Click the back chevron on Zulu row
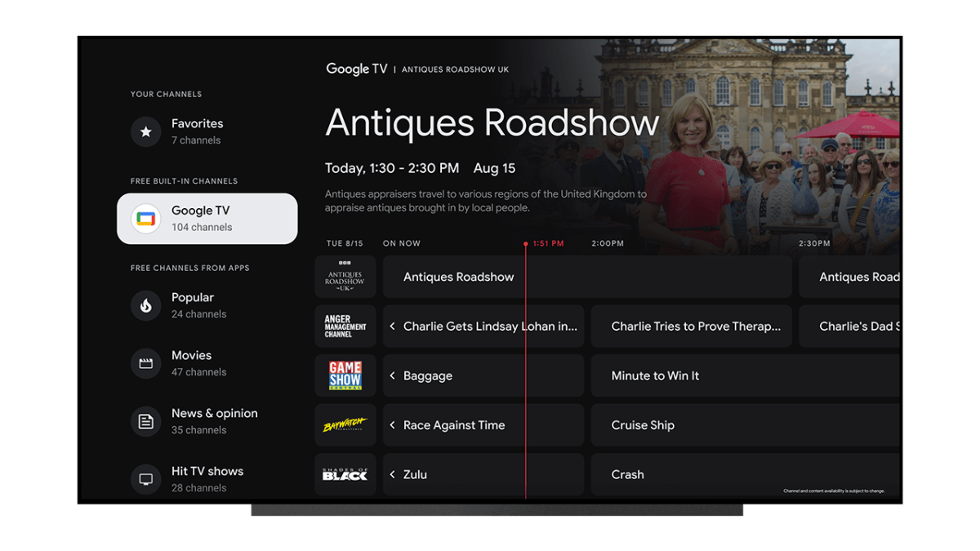This screenshot has width=980, height=551. [x=393, y=474]
